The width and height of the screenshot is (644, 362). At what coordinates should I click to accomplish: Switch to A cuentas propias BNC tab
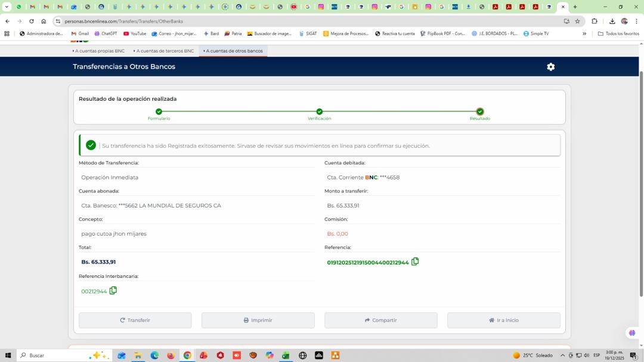[x=99, y=51]
